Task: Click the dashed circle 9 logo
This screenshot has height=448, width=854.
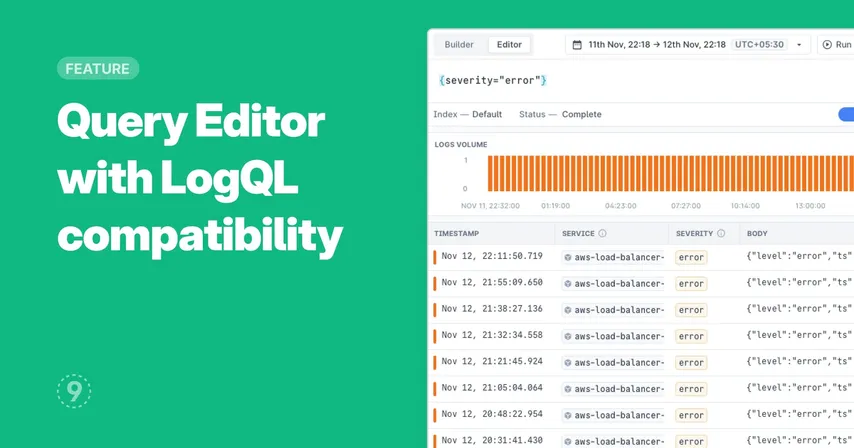Action: (x=74, y=391)
